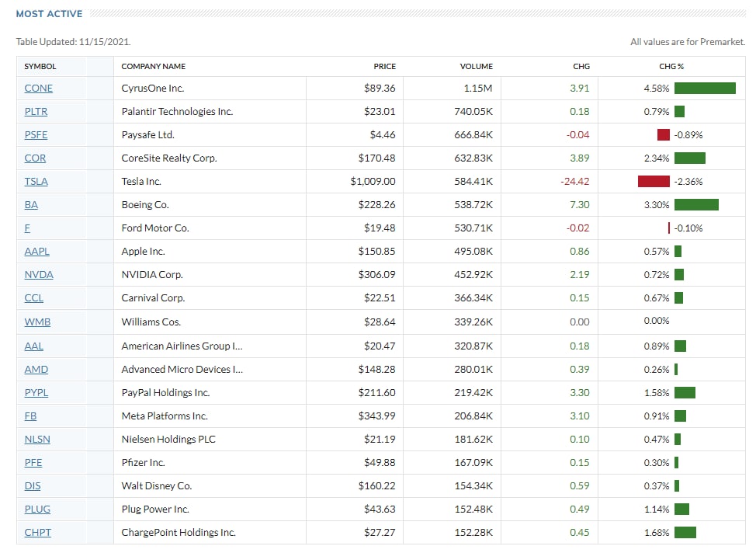The width and height of the screenshot is (756, 553).
Task: Open the COR ticker link
Action: (35, 158)
